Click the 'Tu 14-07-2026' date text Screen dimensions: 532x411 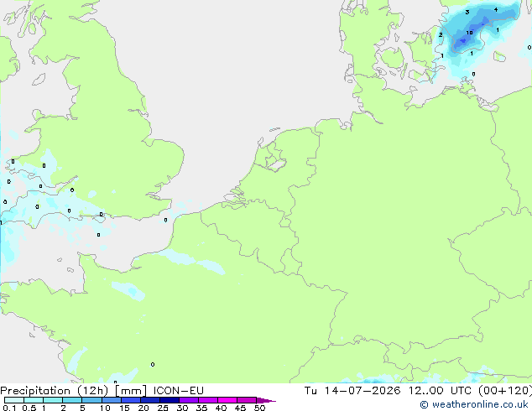tap(352, 391)
